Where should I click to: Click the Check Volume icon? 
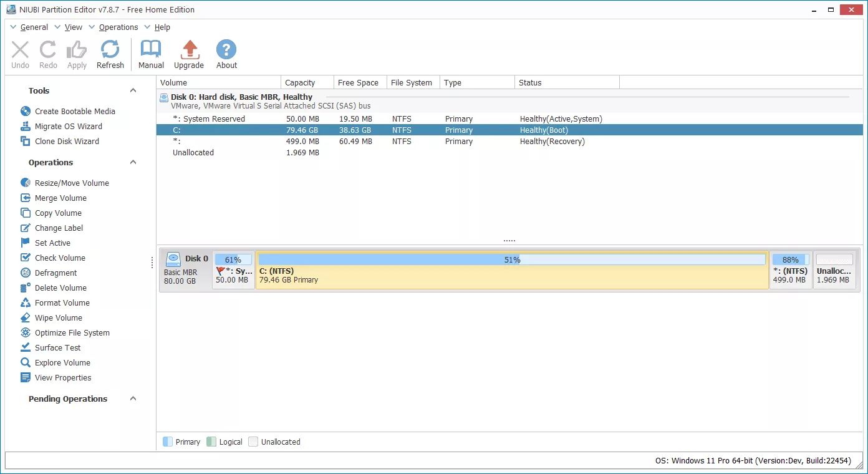point(26,258)
